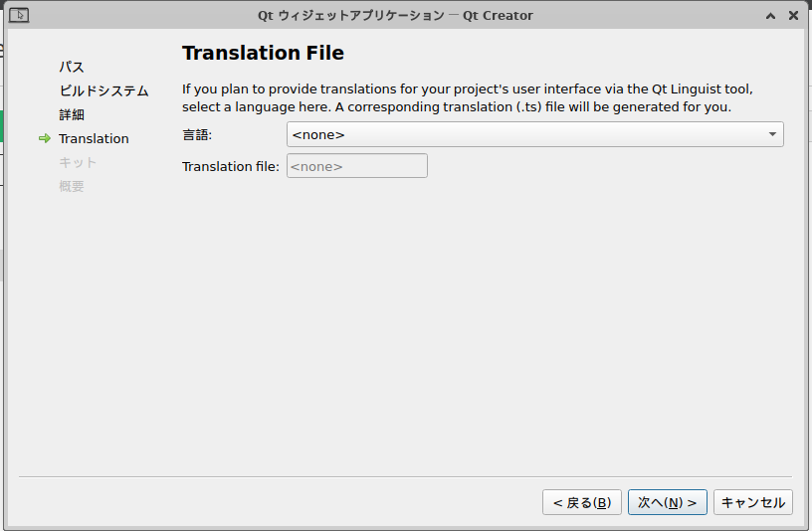
Task: Click the greyed-out キット step
Action: point(78,162)
